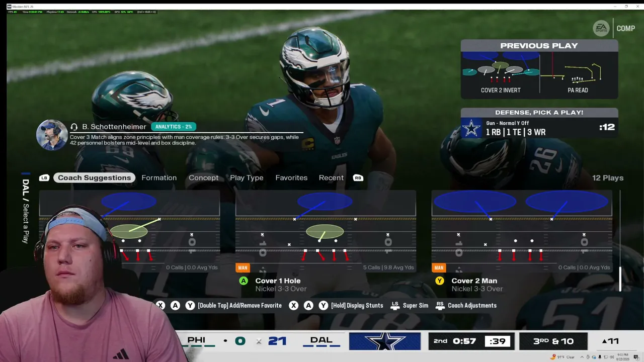Image resolution: width=644 pixels, height=362 pixels.
Task: Click the :39 play clock
Action: [498, 341]
